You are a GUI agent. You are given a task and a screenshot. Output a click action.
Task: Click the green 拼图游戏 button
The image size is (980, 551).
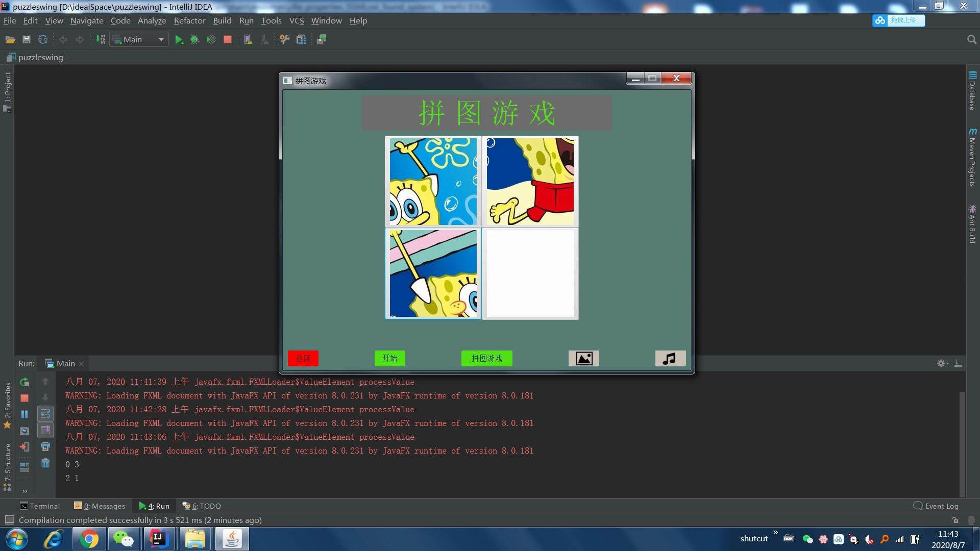tap(487, 358)
